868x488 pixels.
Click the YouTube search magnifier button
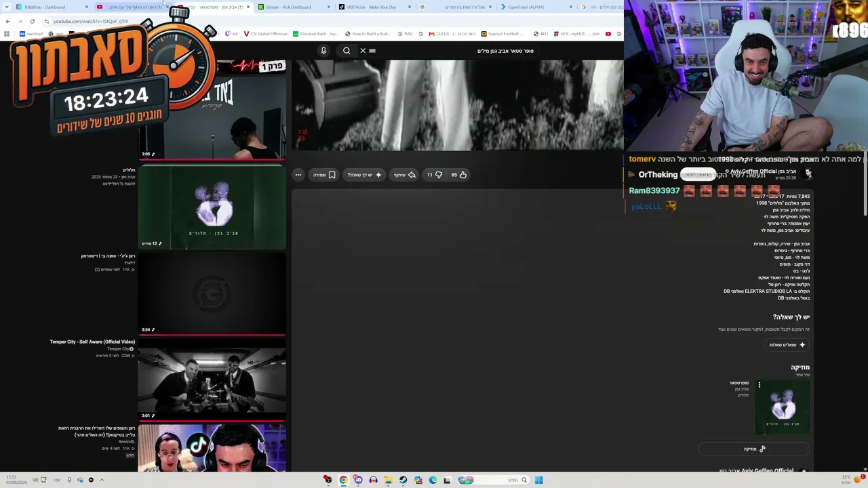pyautogui.click(x=347, y=51)
